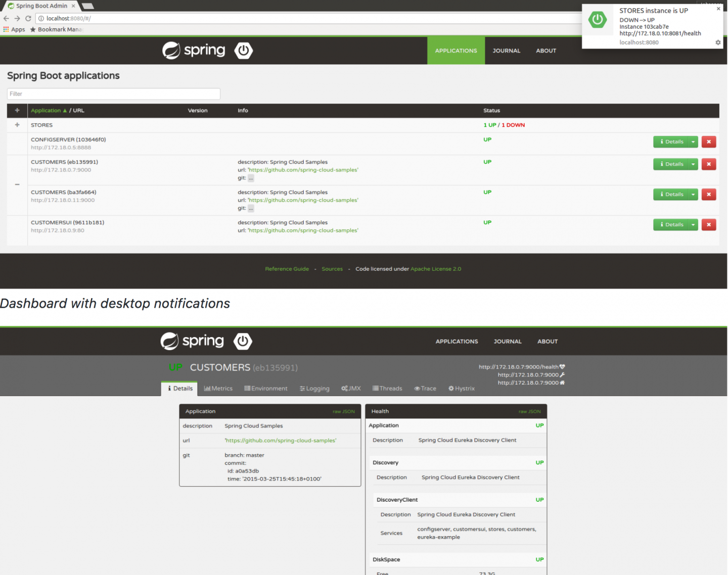Click the spring logo on the applications list page
Screen dimensions: 728x575
tap(194, 50)
